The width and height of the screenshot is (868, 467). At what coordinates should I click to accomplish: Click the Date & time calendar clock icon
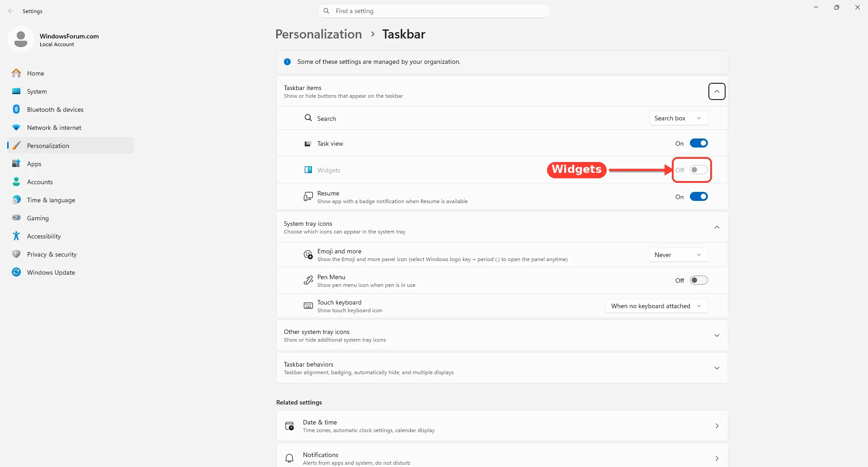point(289,426)
